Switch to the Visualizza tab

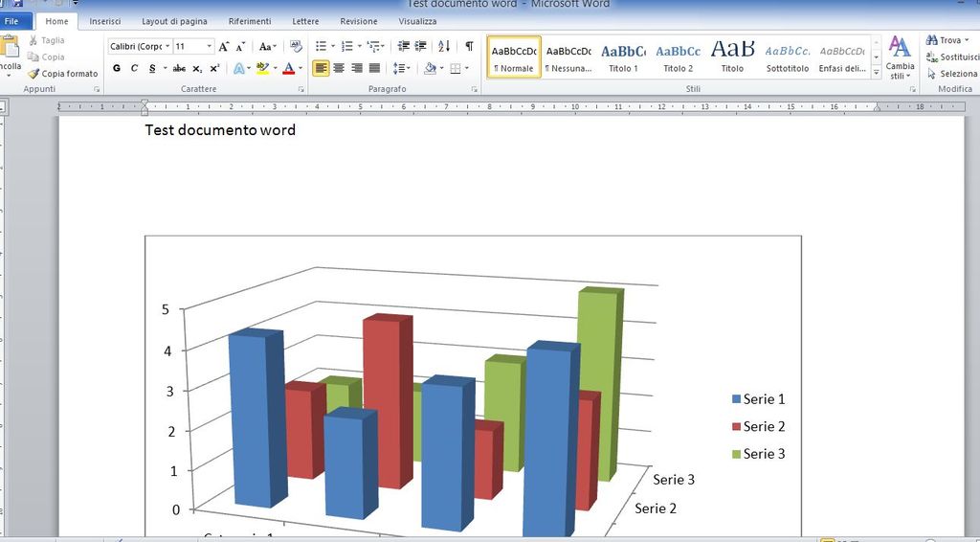tap(418, 21)
